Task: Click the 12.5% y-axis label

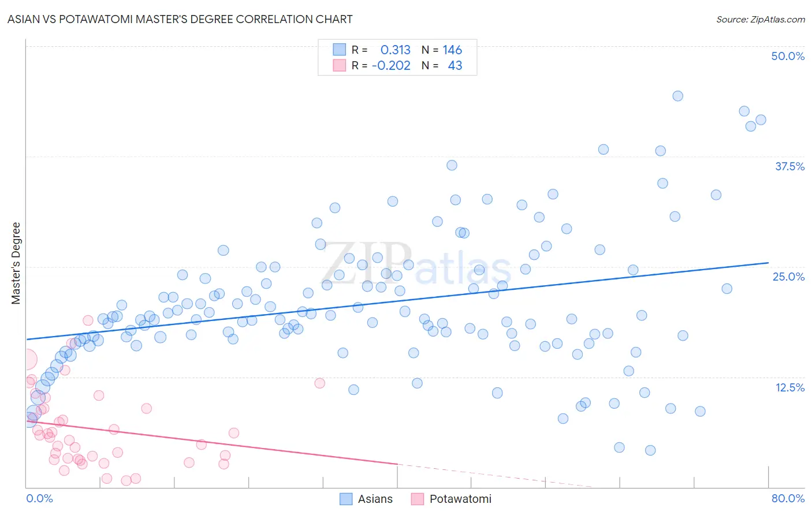Action: tap(789, 387)
